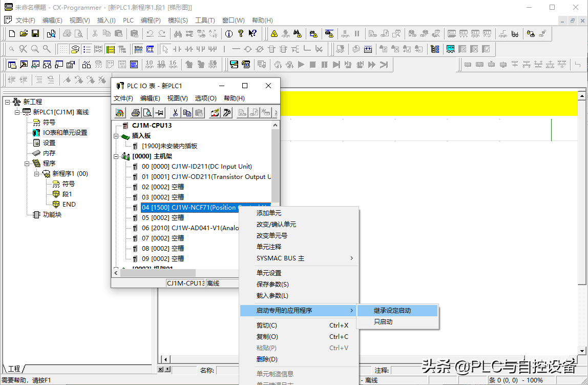Toggle the grid display toolbar button

click(x=62, y=49)
